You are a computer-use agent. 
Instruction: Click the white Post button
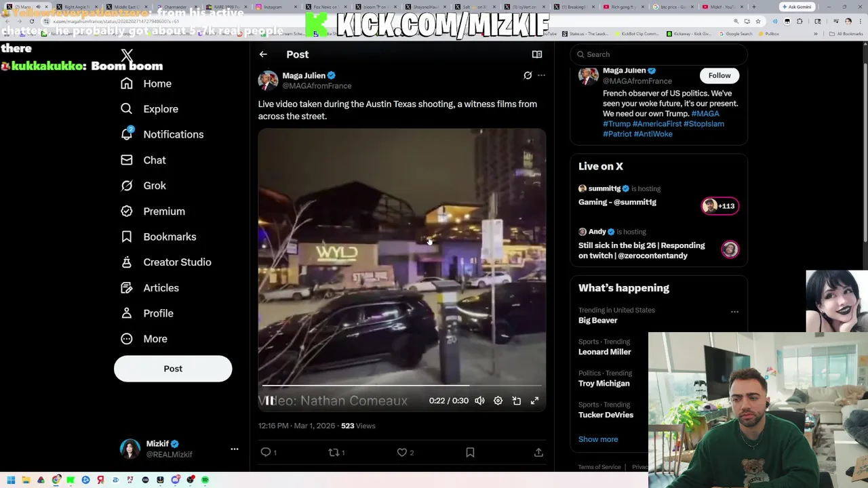click(173, 369)
